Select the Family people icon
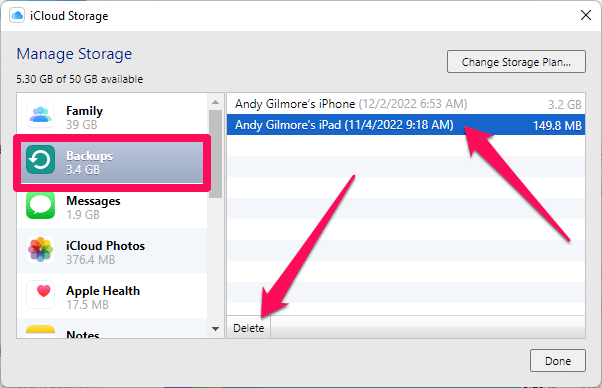 [x=40, y=115]
